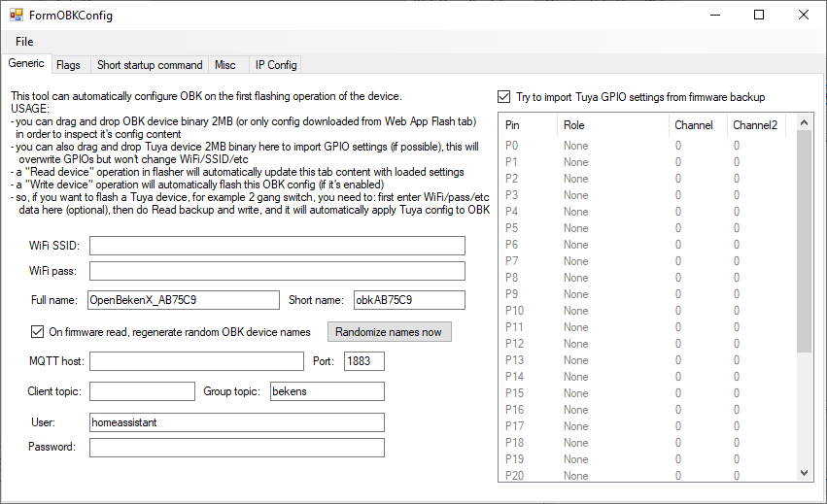Focus the MQTT host input field

196,361
